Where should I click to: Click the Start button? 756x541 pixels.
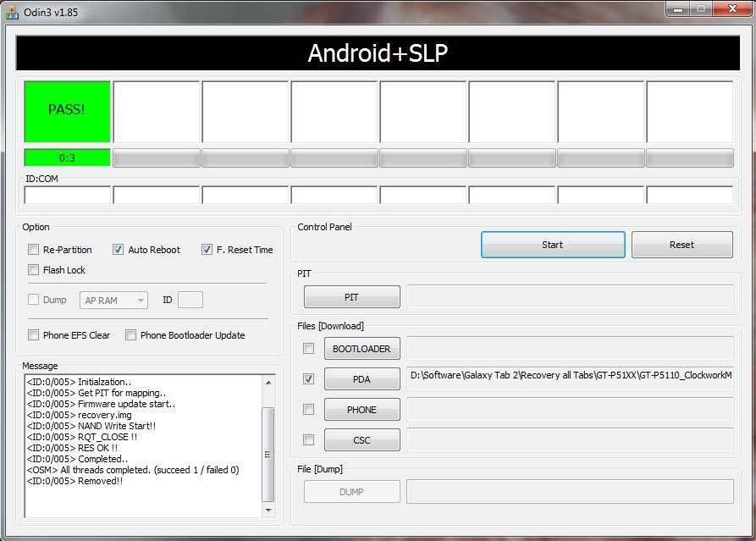pyautogui.click(x=553, y=245)
